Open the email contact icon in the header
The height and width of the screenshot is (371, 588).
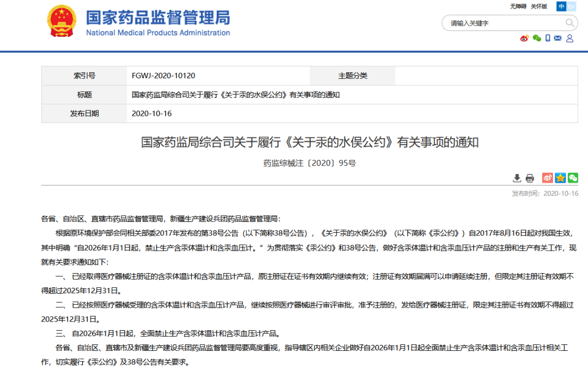tap(557, 39)
